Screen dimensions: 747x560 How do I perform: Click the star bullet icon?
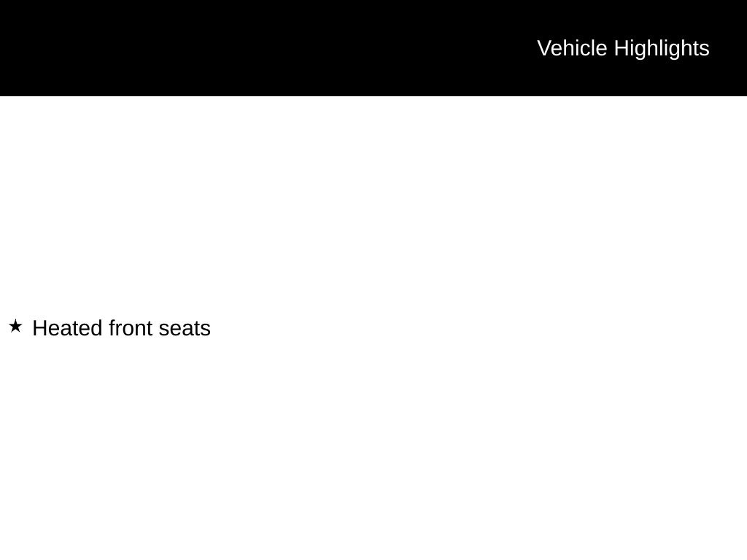tap(15, 326)
